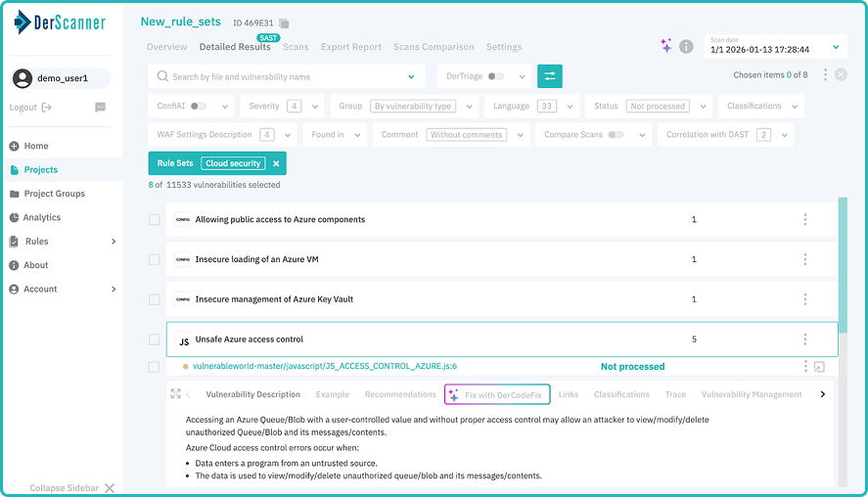Viewport: 868px width, 497px height.
Task: Open the Recommendations detail tab
Action: tap(400, 394)
